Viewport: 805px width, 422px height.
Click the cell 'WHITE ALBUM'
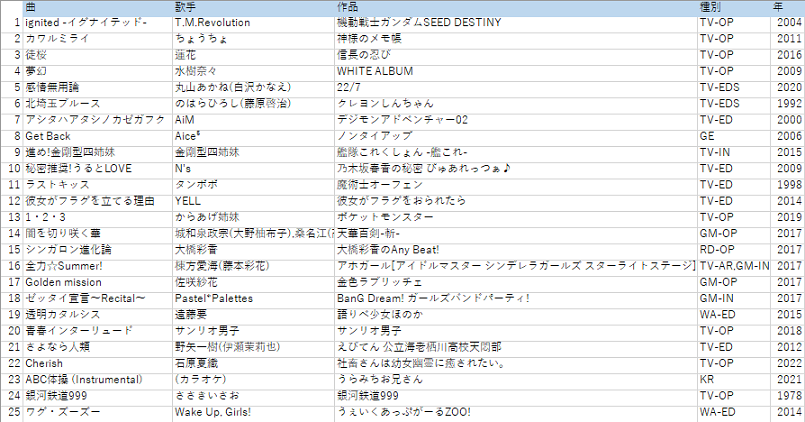[516, 71]
